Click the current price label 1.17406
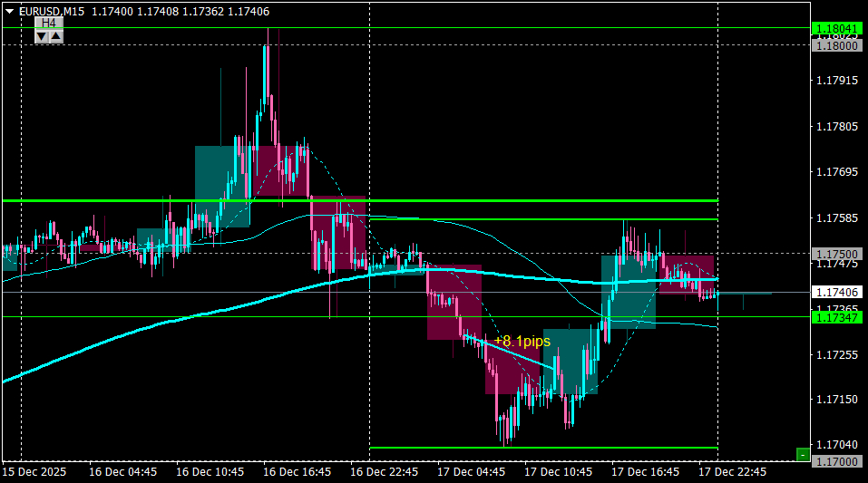 837,292
